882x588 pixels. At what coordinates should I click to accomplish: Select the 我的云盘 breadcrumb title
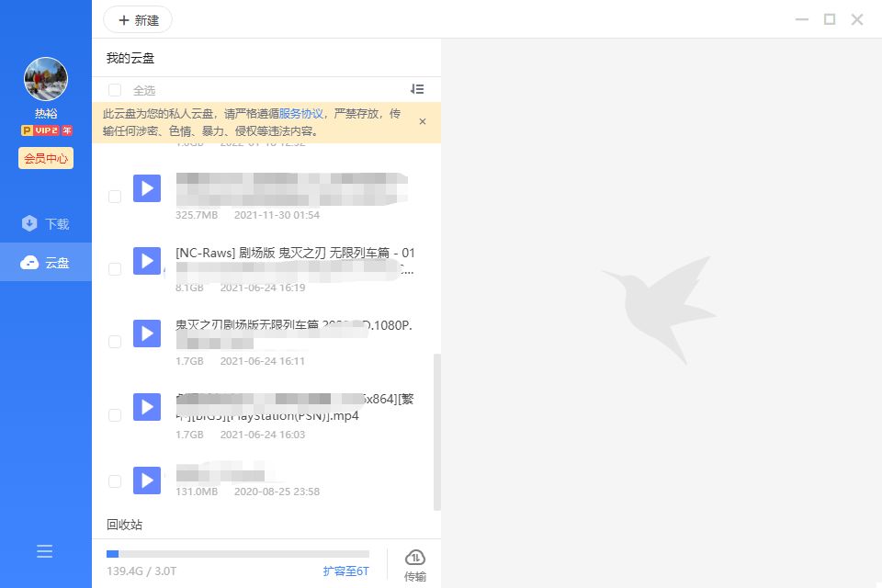(x=130, y=58)
